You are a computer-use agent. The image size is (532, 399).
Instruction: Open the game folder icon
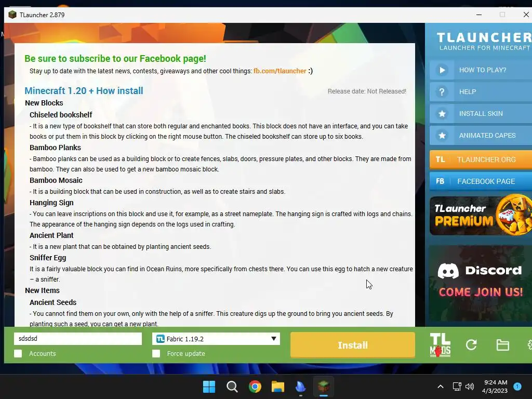502,345
